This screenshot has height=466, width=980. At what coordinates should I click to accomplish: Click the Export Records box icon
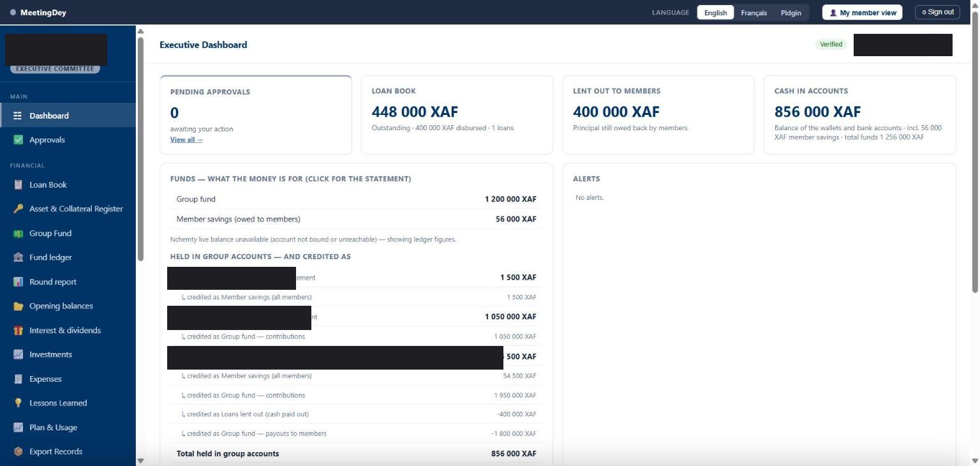18,451
